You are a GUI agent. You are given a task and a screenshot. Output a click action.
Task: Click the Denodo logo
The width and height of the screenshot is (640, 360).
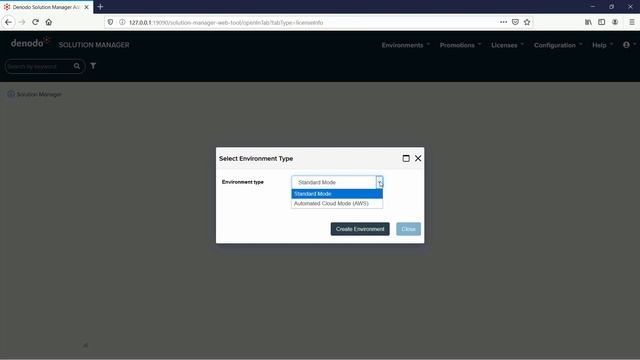coord(30,42)
